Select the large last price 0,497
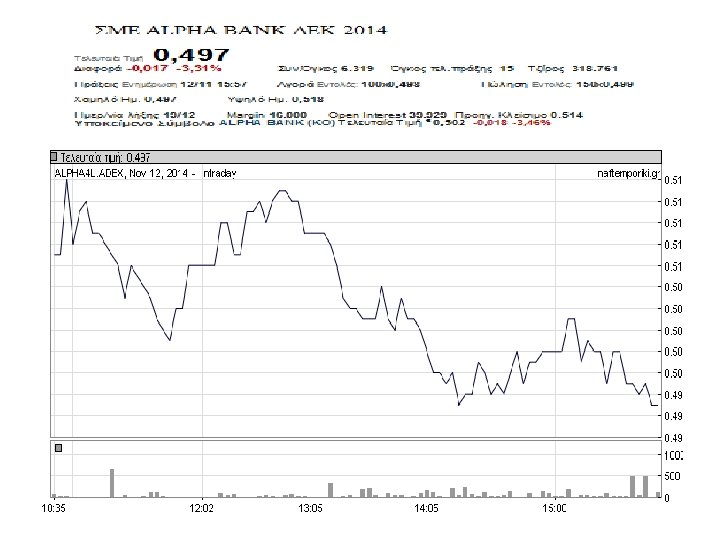The height and width of the screenshot is (540, 720). (x=191, y=55)
